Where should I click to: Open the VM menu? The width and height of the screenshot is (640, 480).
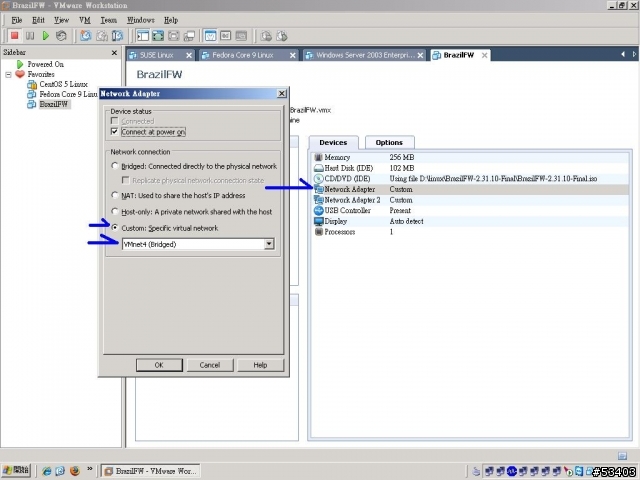pos(84,20)
